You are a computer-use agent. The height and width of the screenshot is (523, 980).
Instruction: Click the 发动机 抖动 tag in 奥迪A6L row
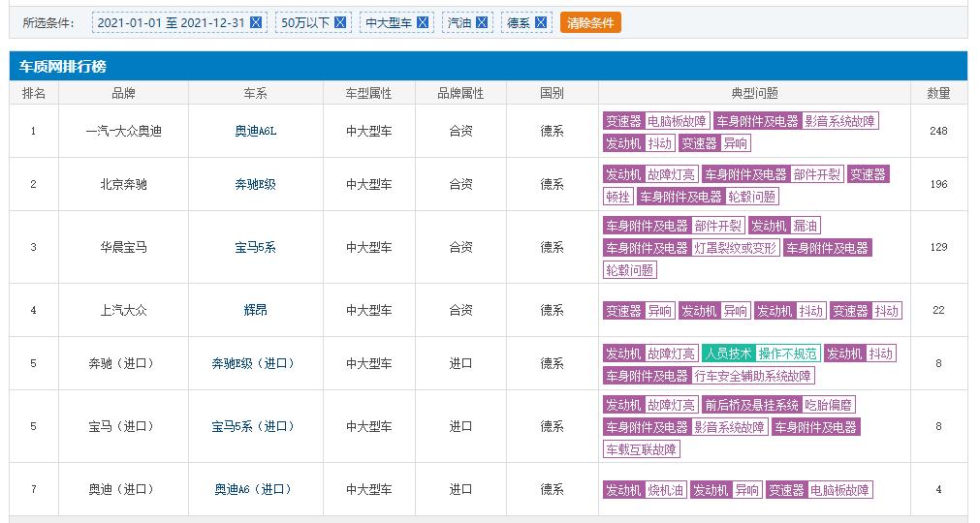coord(638,143)
